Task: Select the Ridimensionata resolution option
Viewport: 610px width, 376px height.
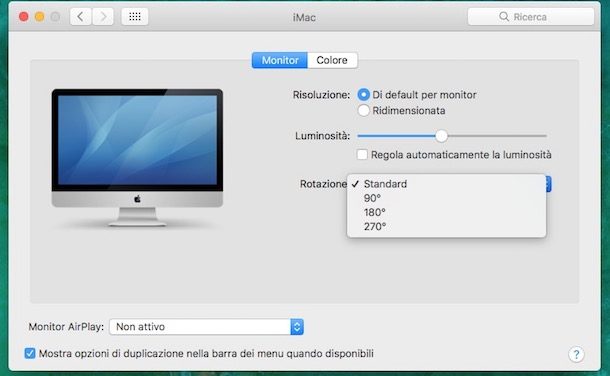Action: (401, 110)
